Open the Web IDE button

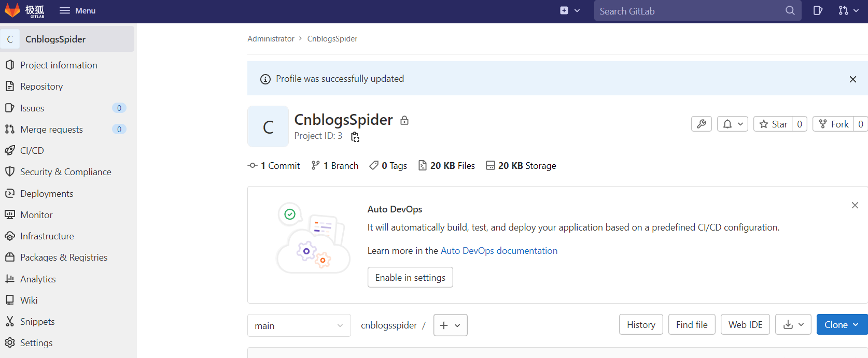click(x=745, y=325)
